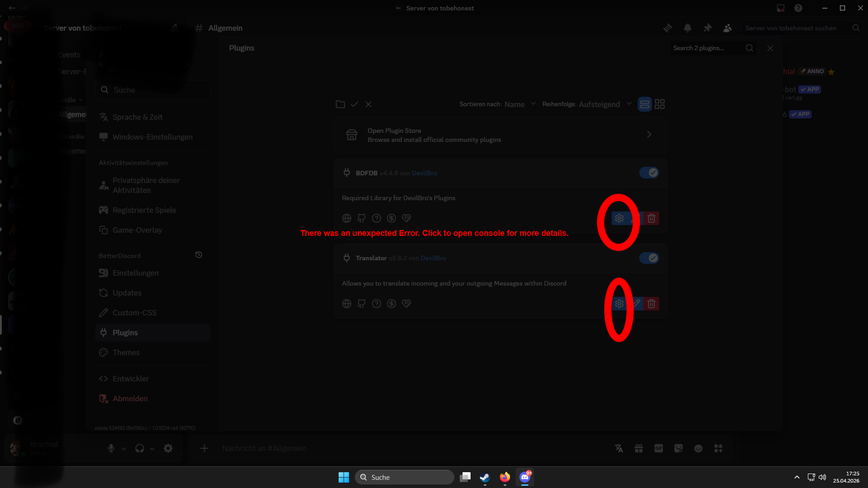Screen dimensions: 868x488
Task: Disable the Translator plugin toggle
Action: point(649,258)
